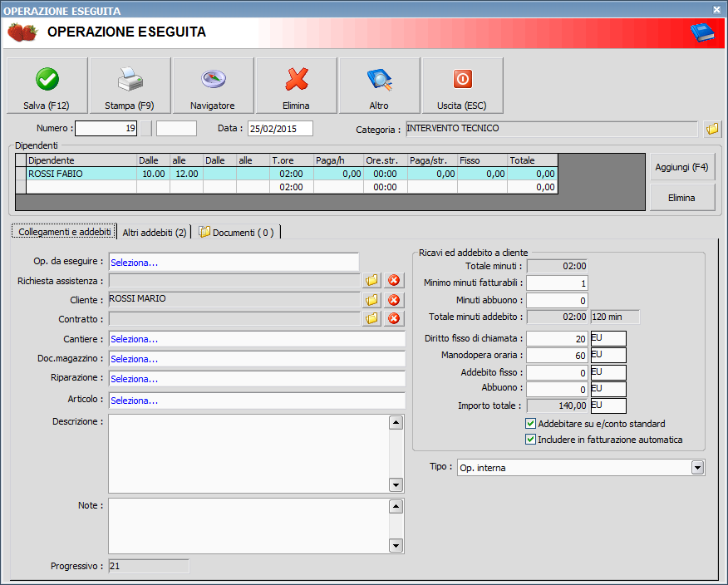The width and height of the screenshot is (728, 585).
Task: Click inside the Note text area
Action: [x=248, y=526]
